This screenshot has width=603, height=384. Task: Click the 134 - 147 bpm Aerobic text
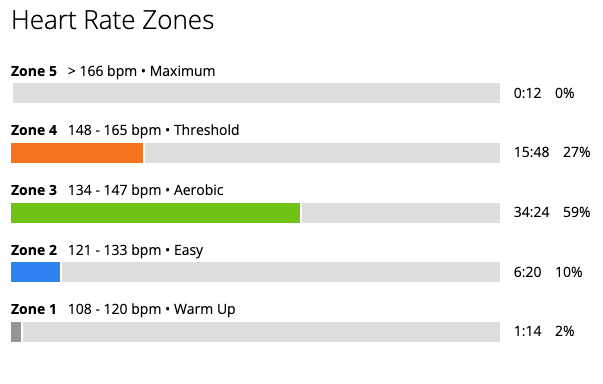145,190
